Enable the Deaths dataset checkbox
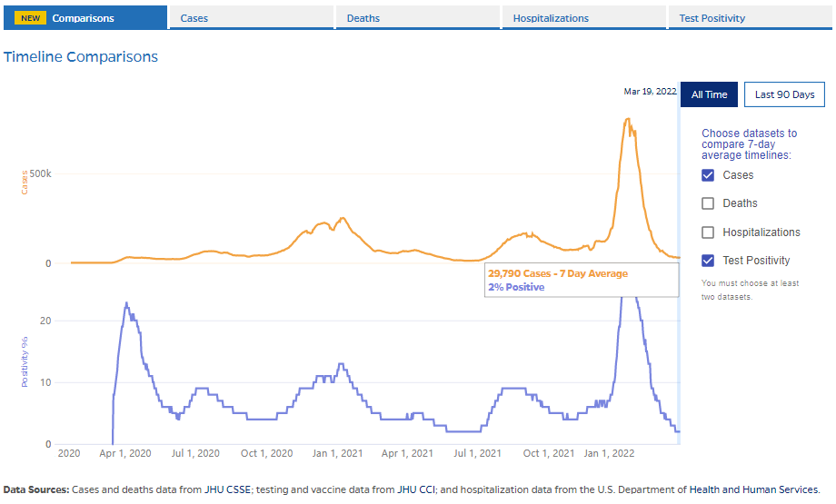The width and height of the screenshot is (836, 504). click(x=708, y=203)
